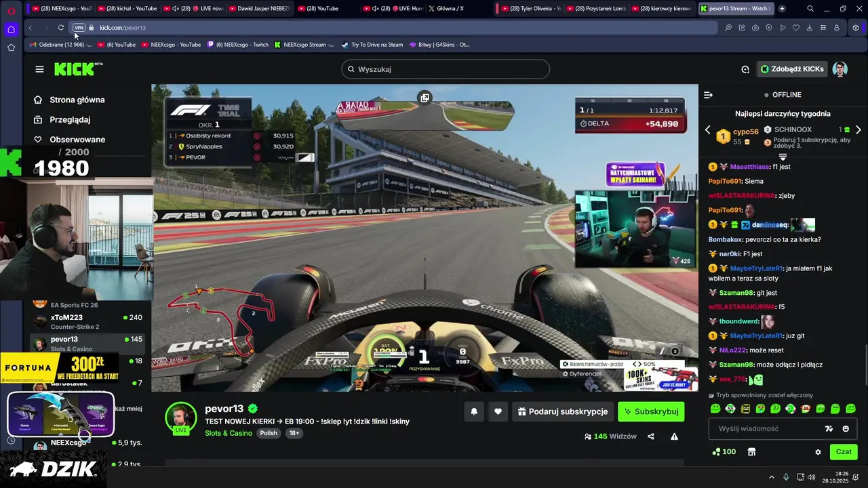Open the Kick hamburger menu
868x488 pixels.
click(39, 69)
